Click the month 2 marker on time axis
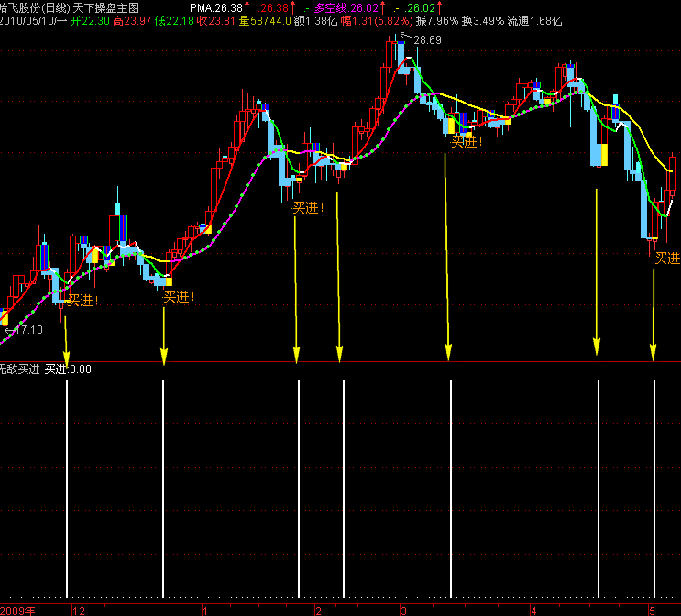 coord(318,610)
